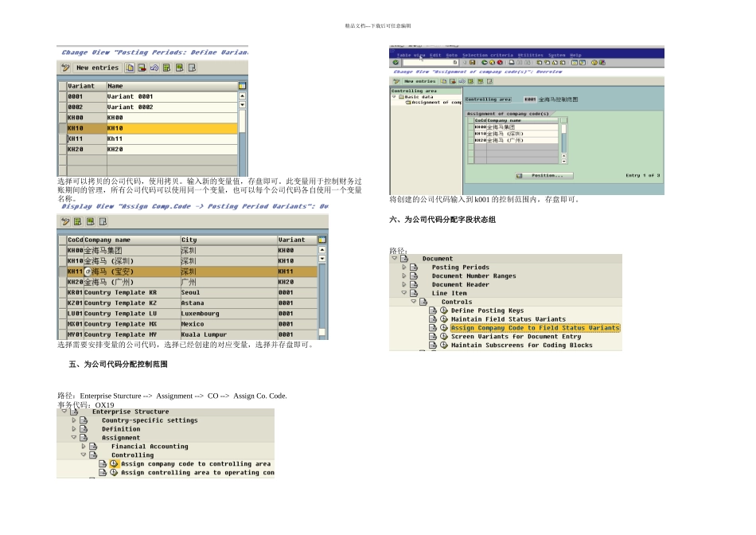Expand the Definition node under Enterprise Structure
The image size is (756, 535).
coord(74,429)
